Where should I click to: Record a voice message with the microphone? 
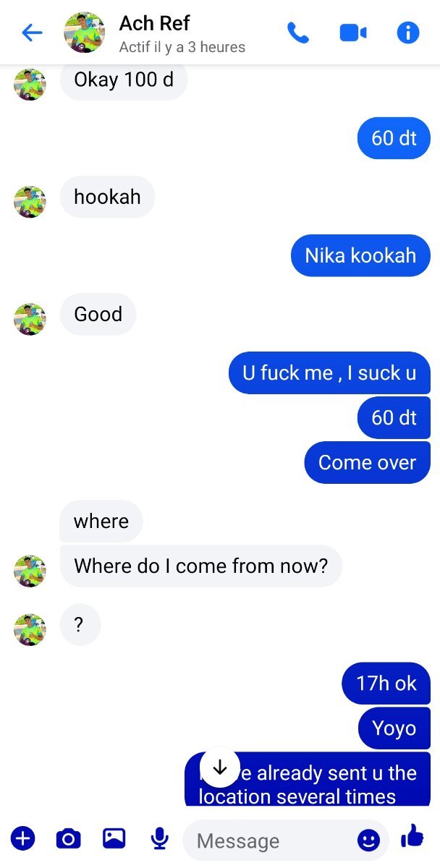(x=159, y=838)
